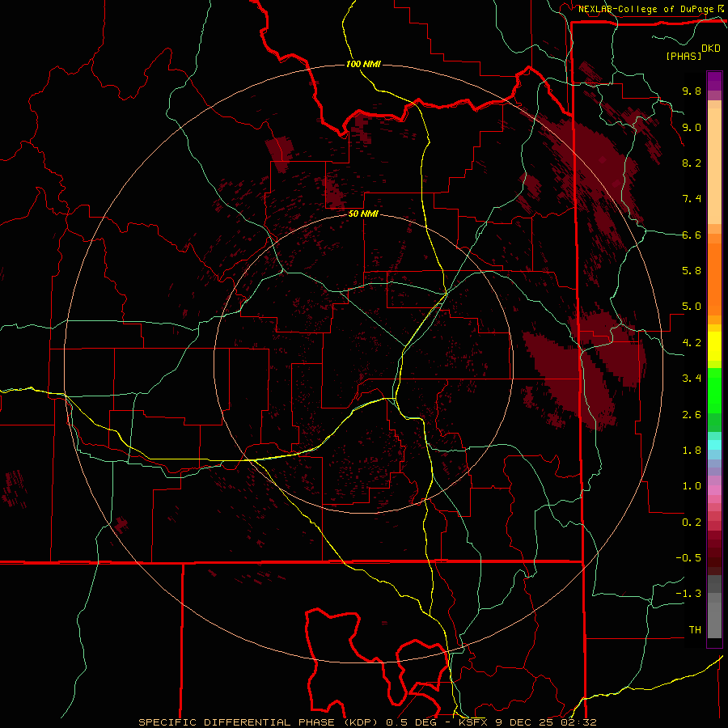Click the 5.8 legend scale value
Viewport: 728px width, 728px height.
click(x=692, y=271)
